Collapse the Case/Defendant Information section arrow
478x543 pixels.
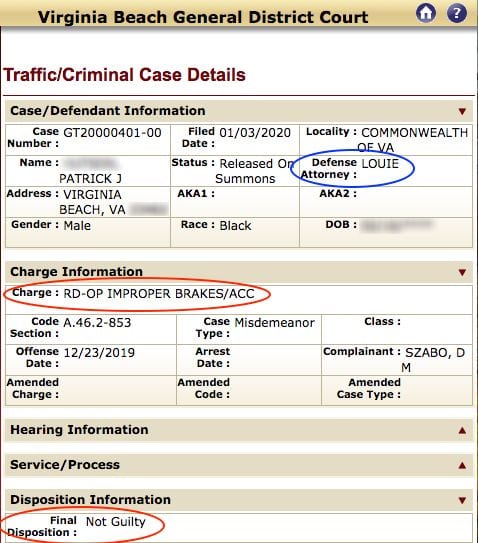tap(462, 111)
